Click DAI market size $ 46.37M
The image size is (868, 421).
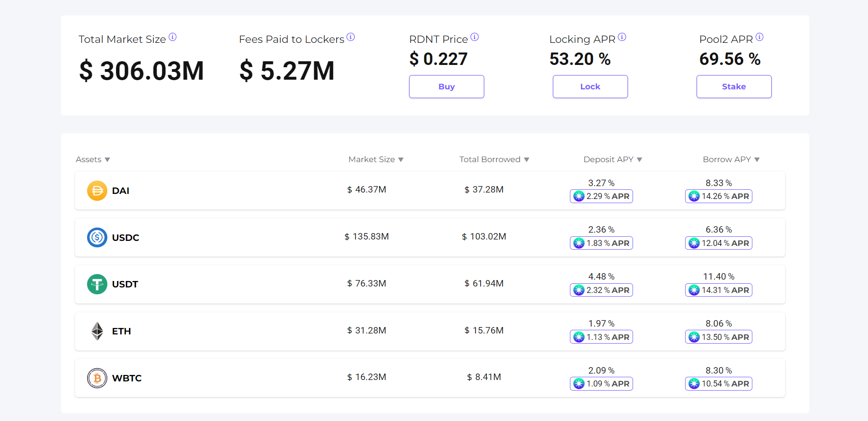(x=367, y=190)
